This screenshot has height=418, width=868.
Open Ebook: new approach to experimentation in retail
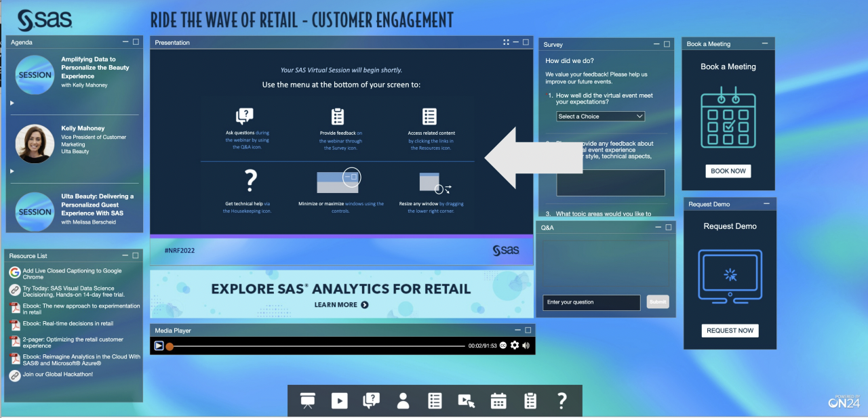[x=81, y=309]
